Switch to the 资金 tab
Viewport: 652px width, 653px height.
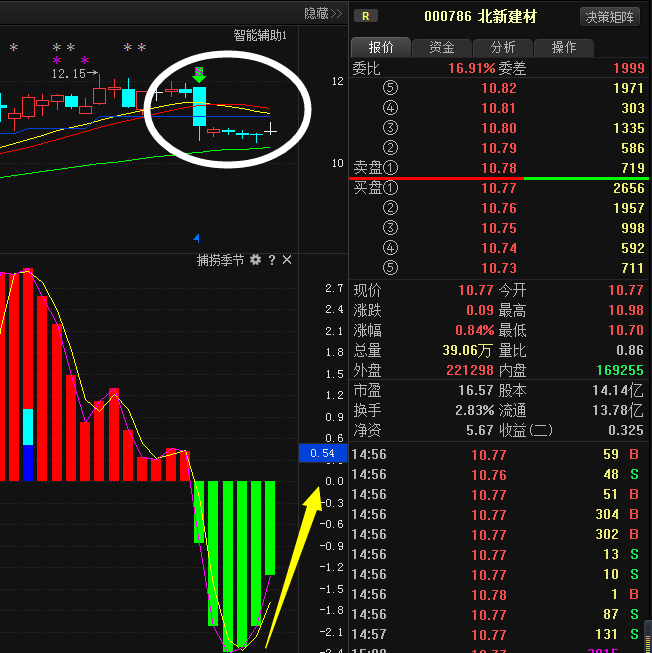(441, 47)
